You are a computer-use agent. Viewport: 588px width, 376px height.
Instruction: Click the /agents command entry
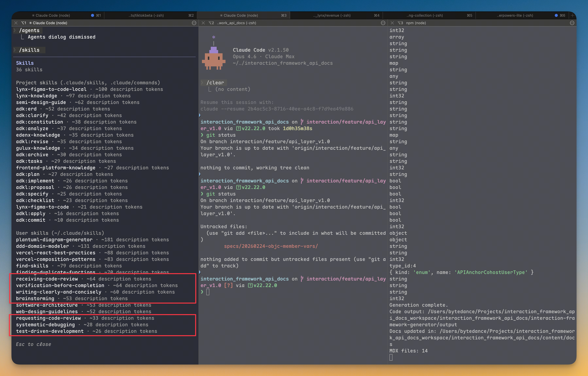click(x=29, y=30)
